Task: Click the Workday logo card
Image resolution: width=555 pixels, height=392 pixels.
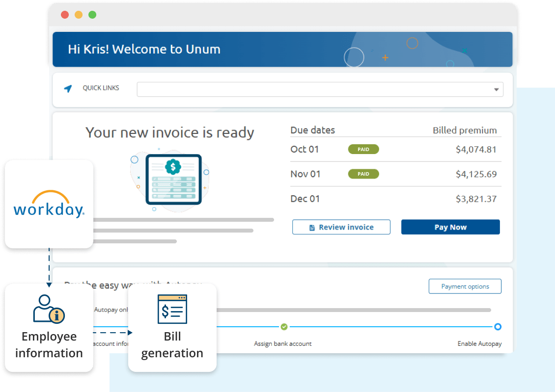Action: (49, 204)
